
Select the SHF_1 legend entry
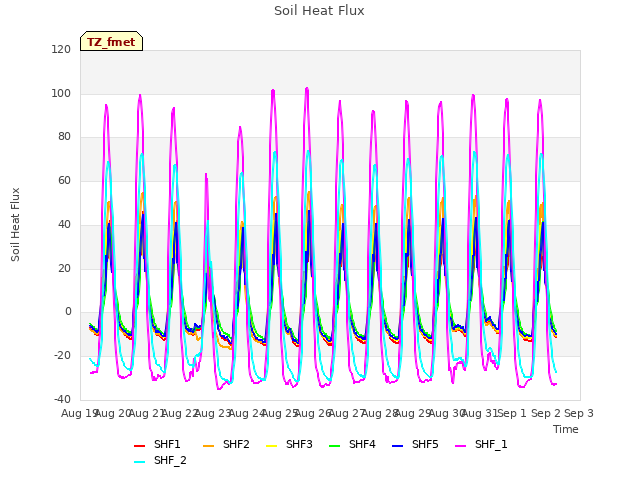click(481, 444)
